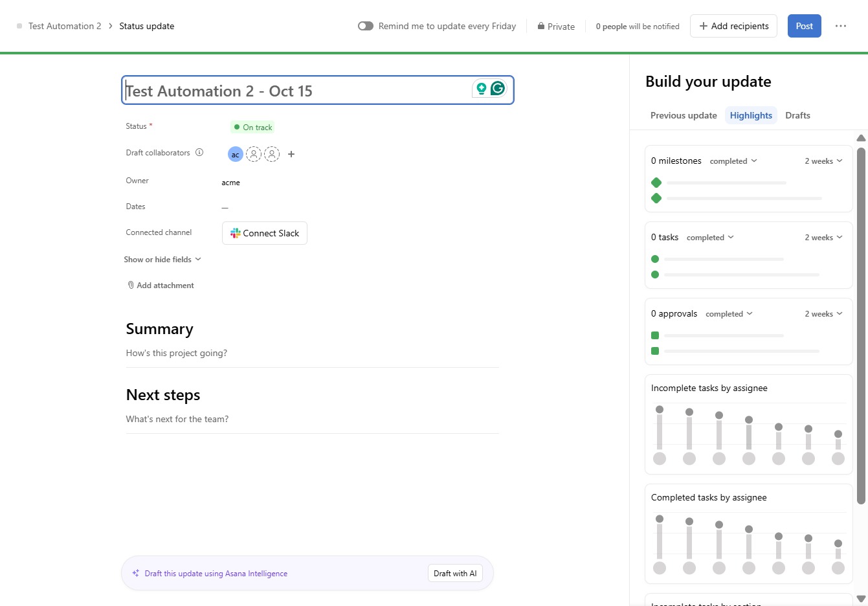Click the lightbulb suggestion icon in title field
Screen dimensions: 868x606
tap(482, 89)
